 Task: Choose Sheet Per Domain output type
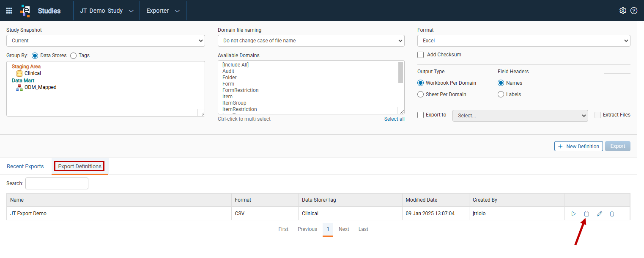420,94
